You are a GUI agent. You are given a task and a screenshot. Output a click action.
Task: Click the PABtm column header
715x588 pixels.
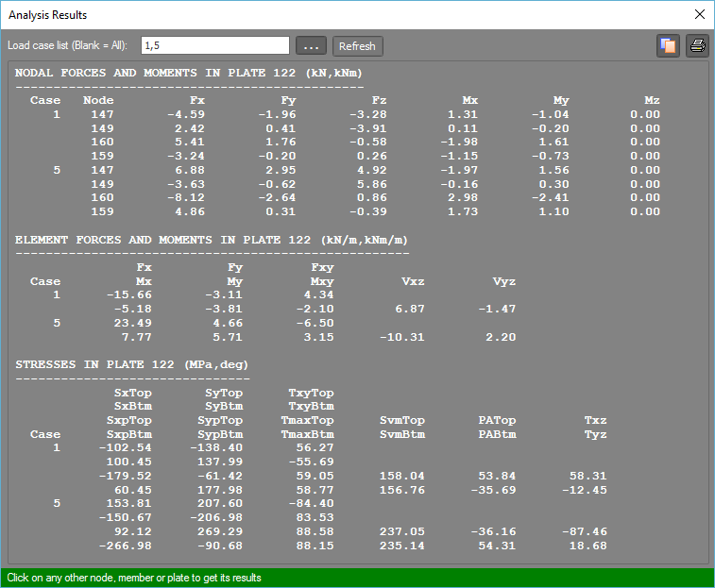(x=497, y=434)
